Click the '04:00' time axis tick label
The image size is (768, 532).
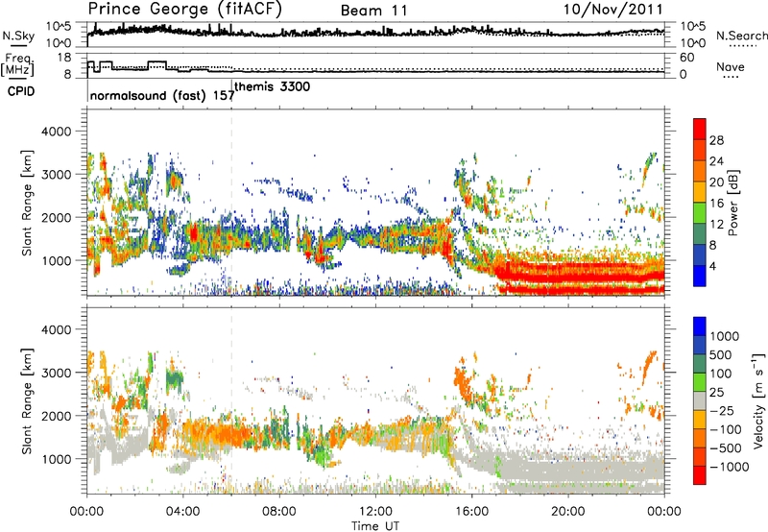pos(183,512)
